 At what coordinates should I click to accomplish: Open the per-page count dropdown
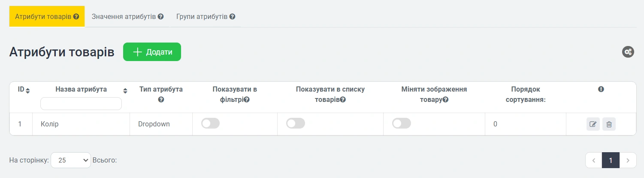[71, 160]
